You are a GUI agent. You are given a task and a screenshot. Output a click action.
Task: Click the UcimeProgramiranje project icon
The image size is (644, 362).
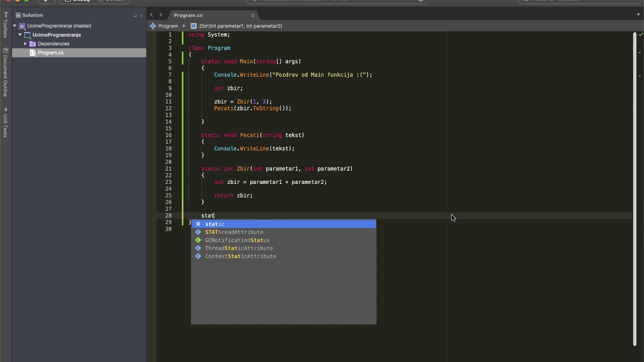(x=28, y=35)
